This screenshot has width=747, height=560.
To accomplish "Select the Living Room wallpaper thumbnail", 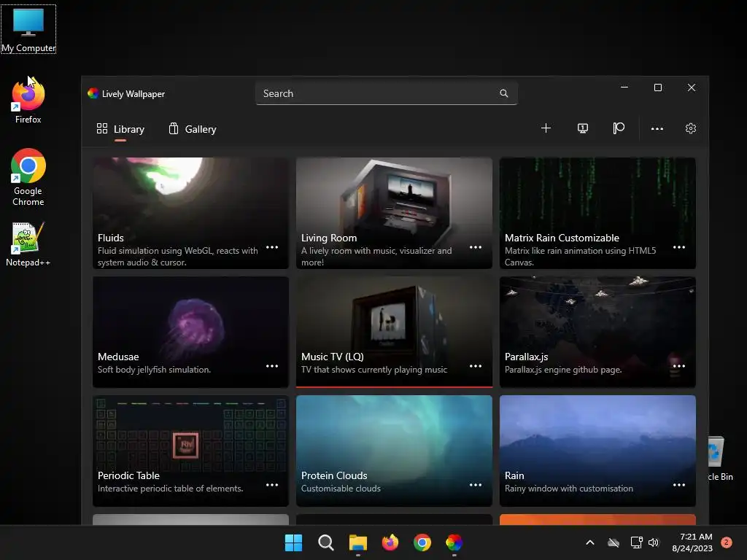I will (x=394, y=213).
